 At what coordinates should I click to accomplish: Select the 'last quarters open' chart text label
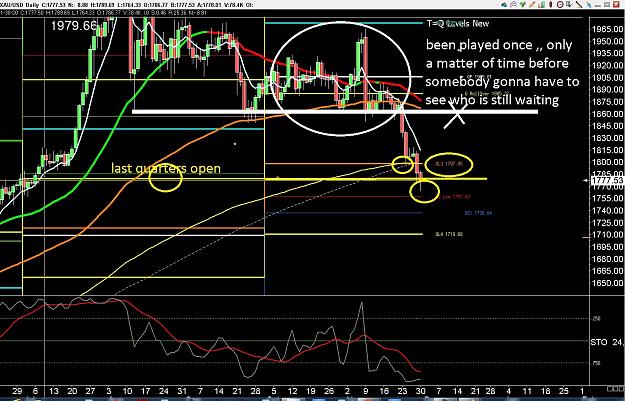[166, 168]
